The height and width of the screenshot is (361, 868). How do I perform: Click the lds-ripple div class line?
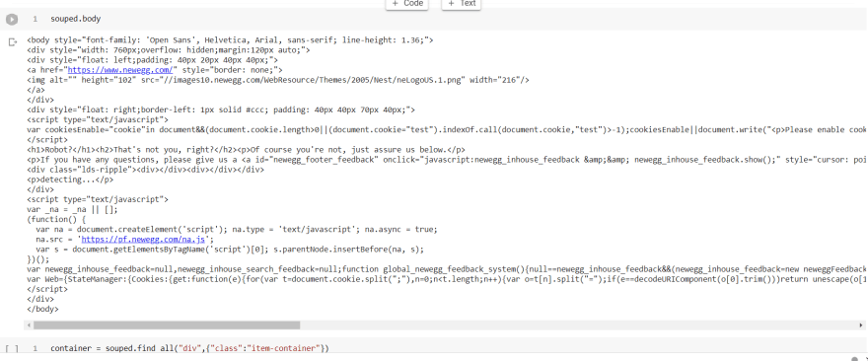point(145,170)
